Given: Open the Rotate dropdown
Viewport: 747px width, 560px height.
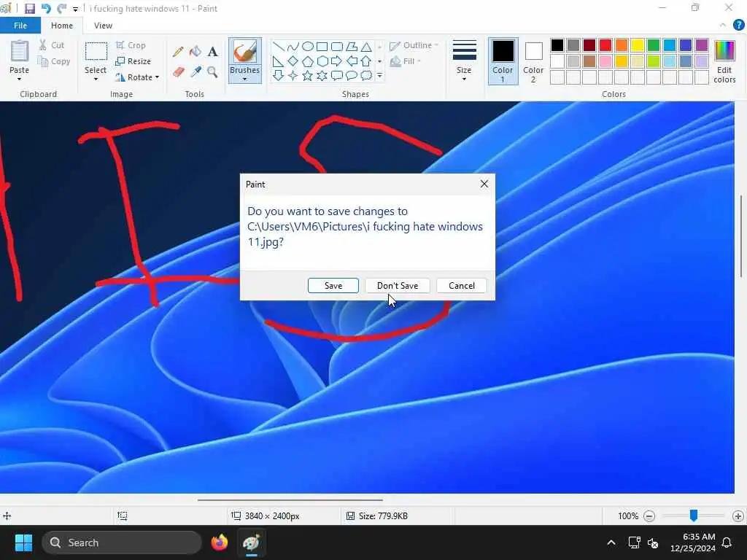Looking at the screenshot, I should coord(137,77).
